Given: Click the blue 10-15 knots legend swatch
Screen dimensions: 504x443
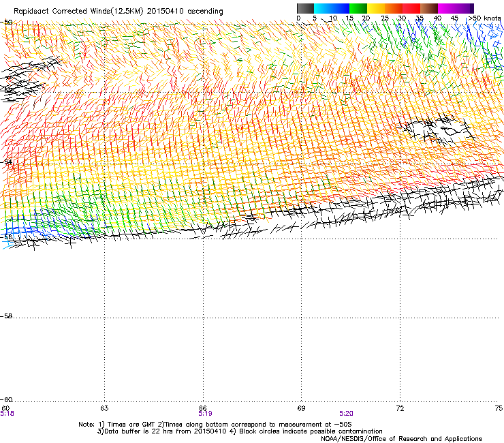Looking at the screenshot, I should click(x=340, y=8).
